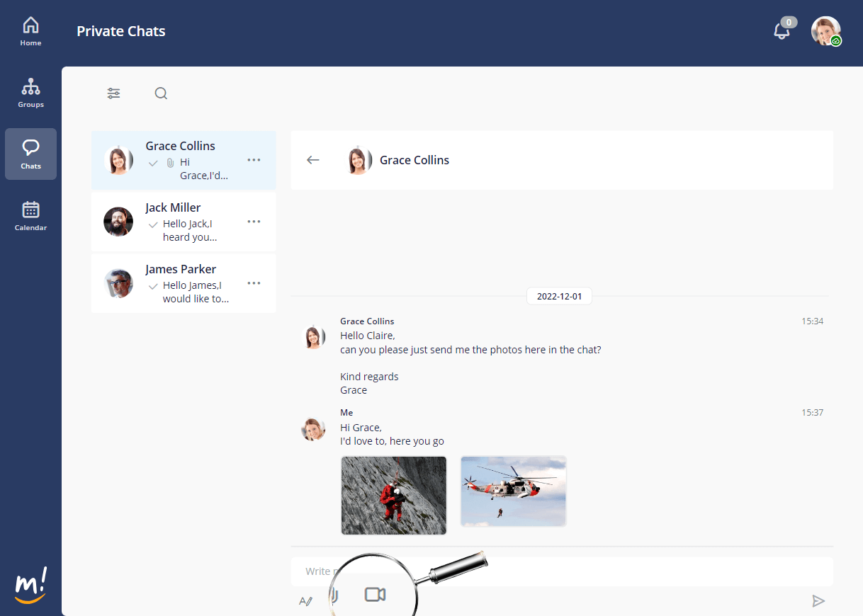The image size is (863, 616).
Task: Click the 15:34 message timestamp
Action: coord(812,321)
